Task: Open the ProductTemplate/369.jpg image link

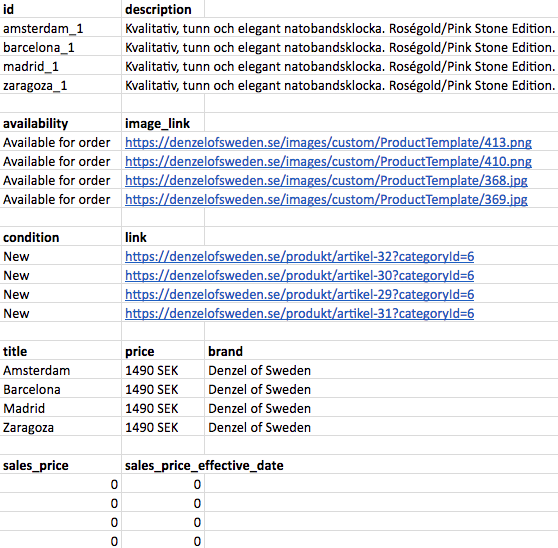Action: pos(326,200)
